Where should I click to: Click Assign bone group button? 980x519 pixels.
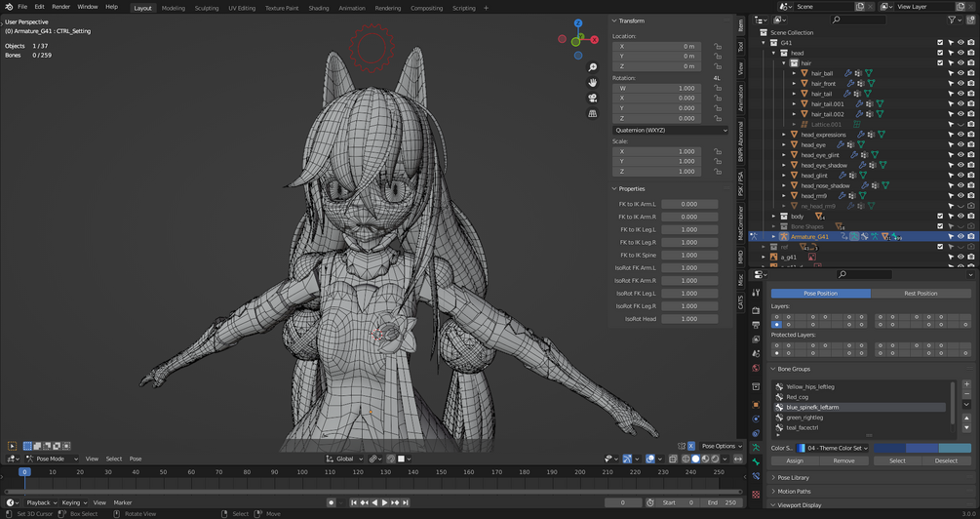tap(795, 460)
